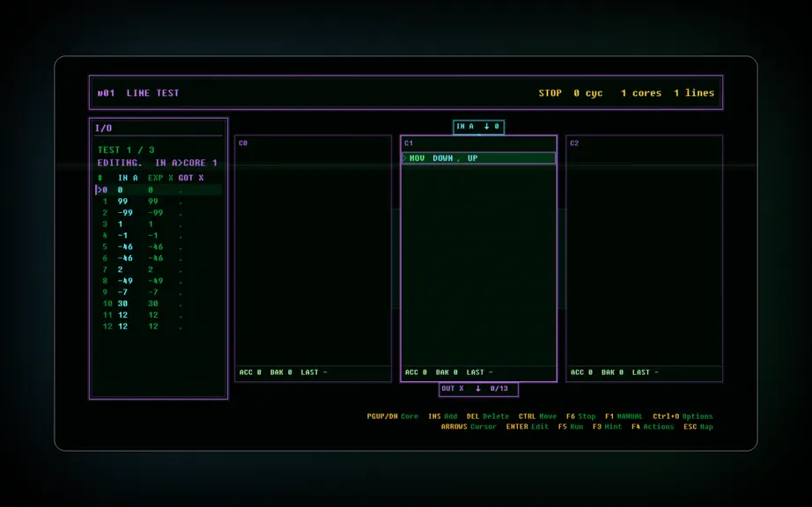Click the ENTER Edit shortcut hint
Viewport: 812px width, 507px height.
528,427
